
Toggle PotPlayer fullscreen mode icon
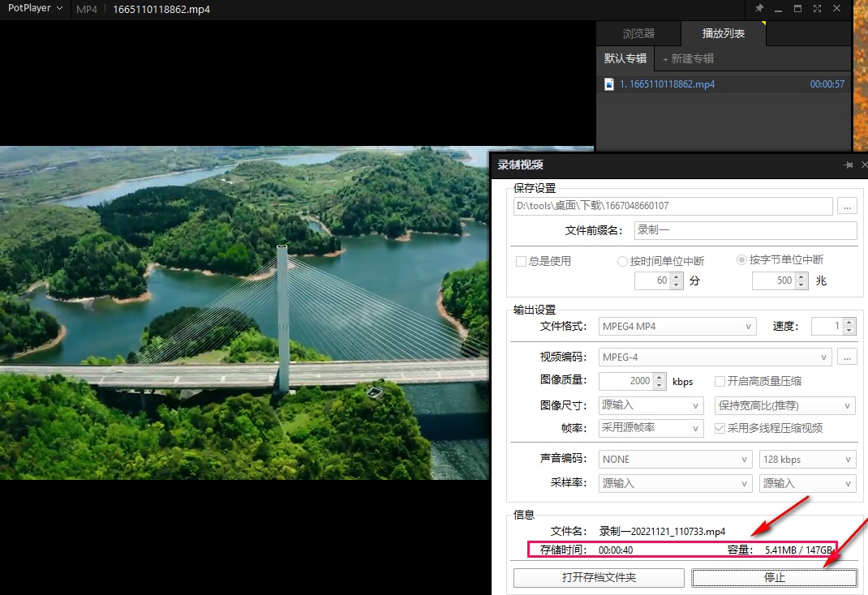[x=818, y=9]
